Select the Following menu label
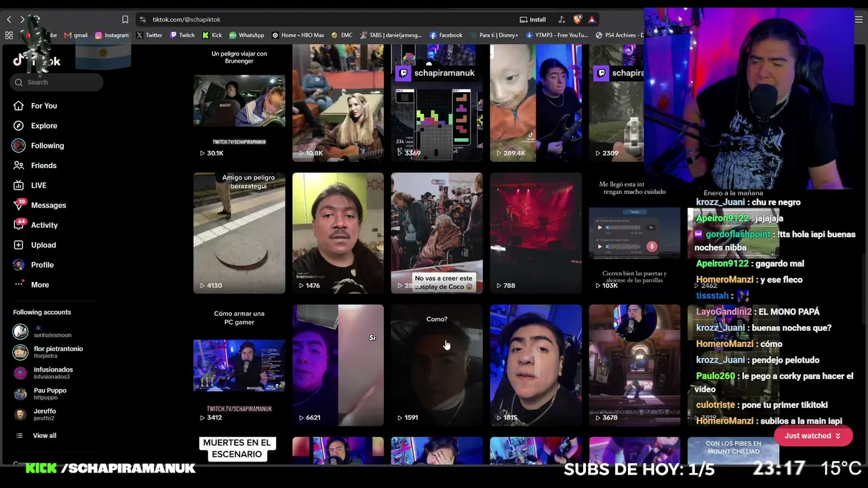 [47, 146]
